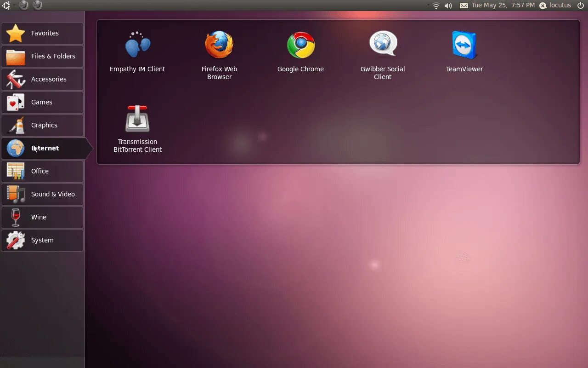Open the locutus user status menu
588x368 pixels.
pyautogui.click(x=555, y=6)
